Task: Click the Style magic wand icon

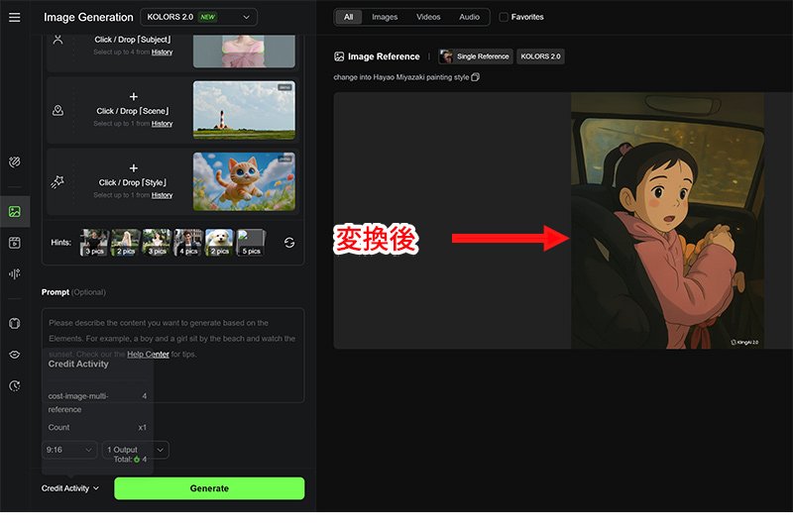Action: (x=57, y=182)
